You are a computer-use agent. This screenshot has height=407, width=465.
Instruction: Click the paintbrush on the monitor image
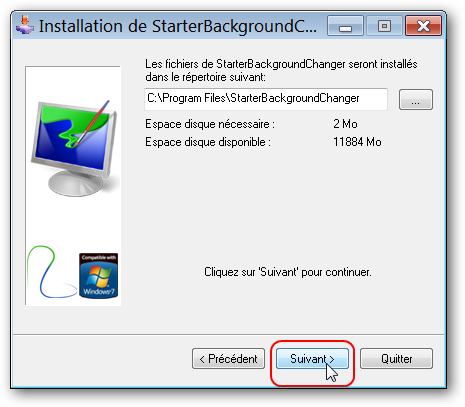(x=91, y=123)
